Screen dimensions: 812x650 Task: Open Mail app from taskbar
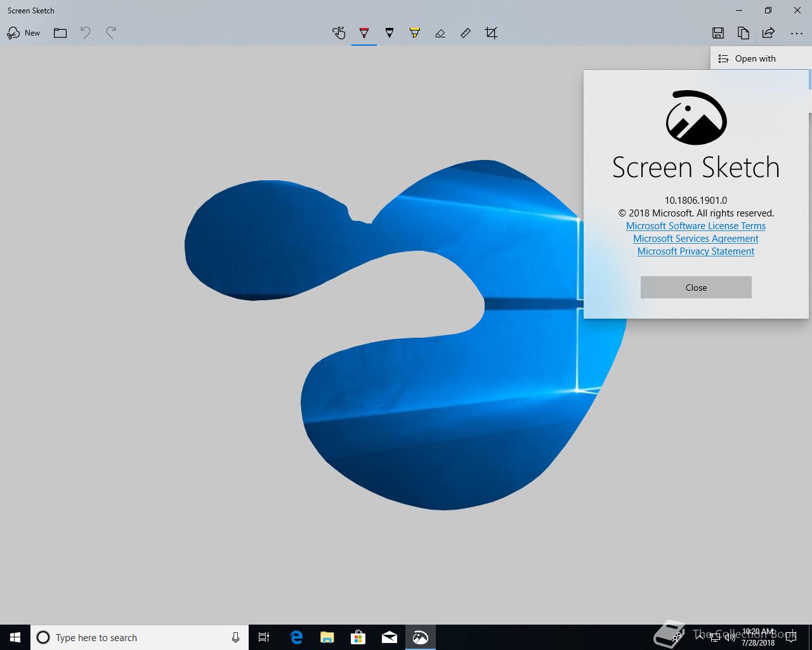click(x=390, y=637)
